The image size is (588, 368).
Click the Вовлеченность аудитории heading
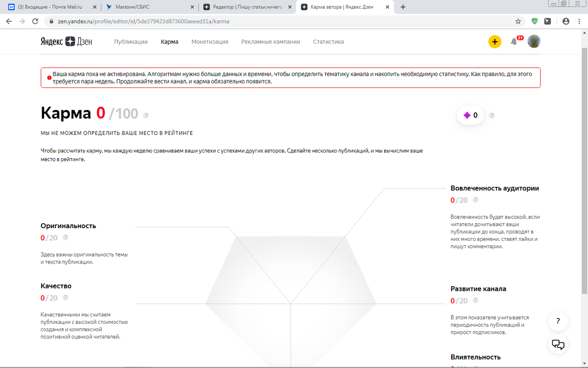tap(495, 188)
